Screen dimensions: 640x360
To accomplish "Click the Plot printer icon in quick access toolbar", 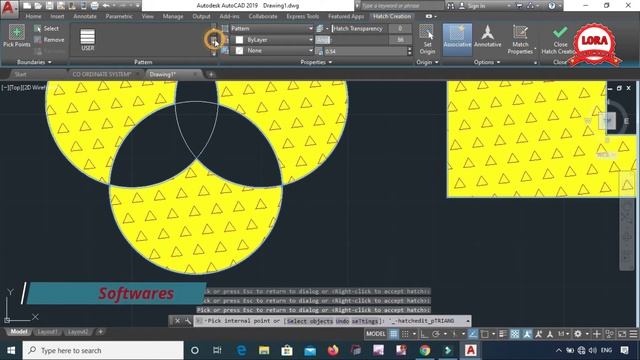I will [94, 6].
